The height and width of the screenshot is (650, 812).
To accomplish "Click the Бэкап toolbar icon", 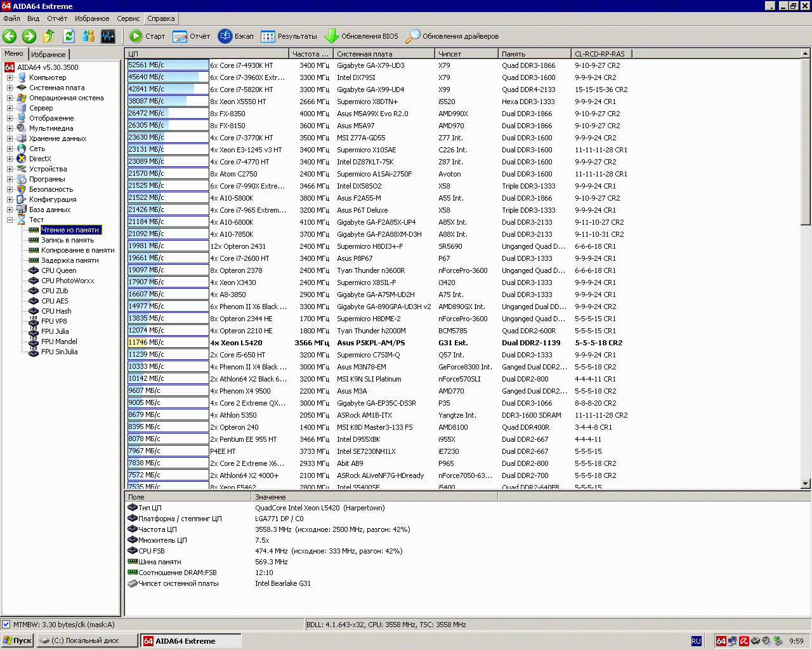I will coord(225,36).
